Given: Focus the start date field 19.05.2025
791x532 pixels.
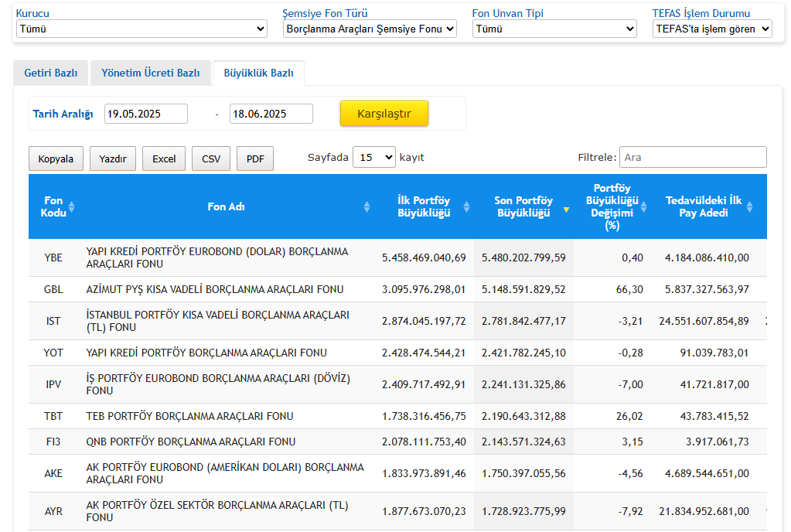Looking at the screenshot, I should (146, 114).
